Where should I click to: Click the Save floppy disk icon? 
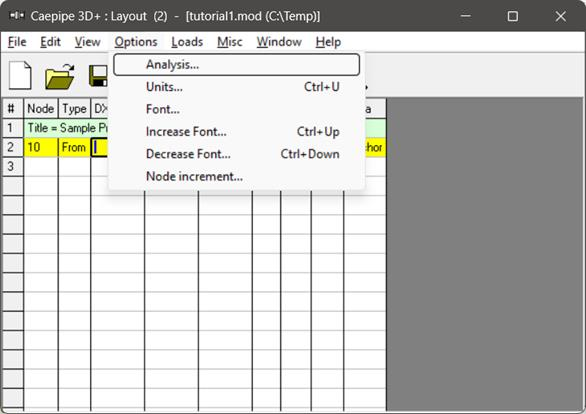coord(99,76)
